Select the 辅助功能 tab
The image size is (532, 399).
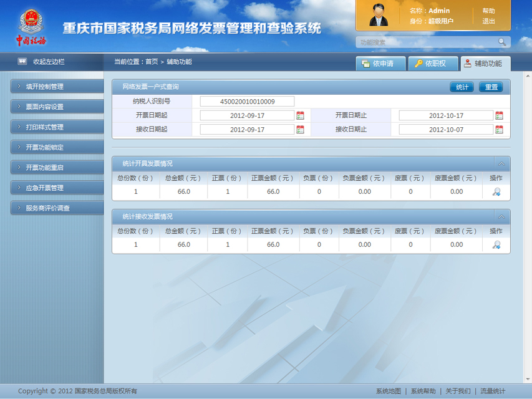(x=485, y=64)
